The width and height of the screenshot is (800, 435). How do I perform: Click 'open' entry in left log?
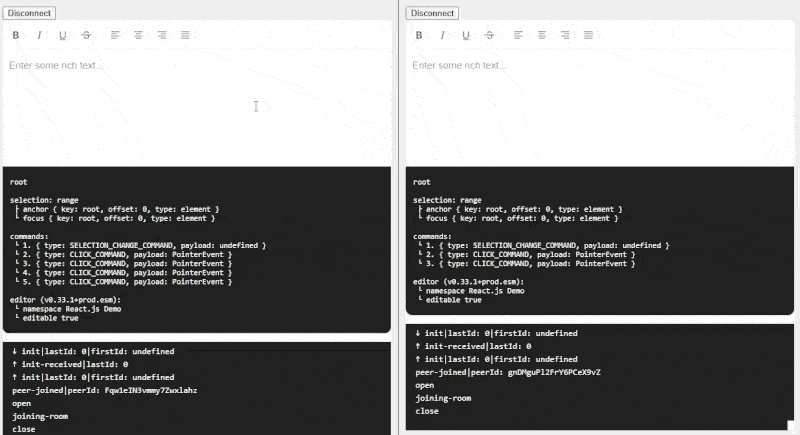pos(21,403)
